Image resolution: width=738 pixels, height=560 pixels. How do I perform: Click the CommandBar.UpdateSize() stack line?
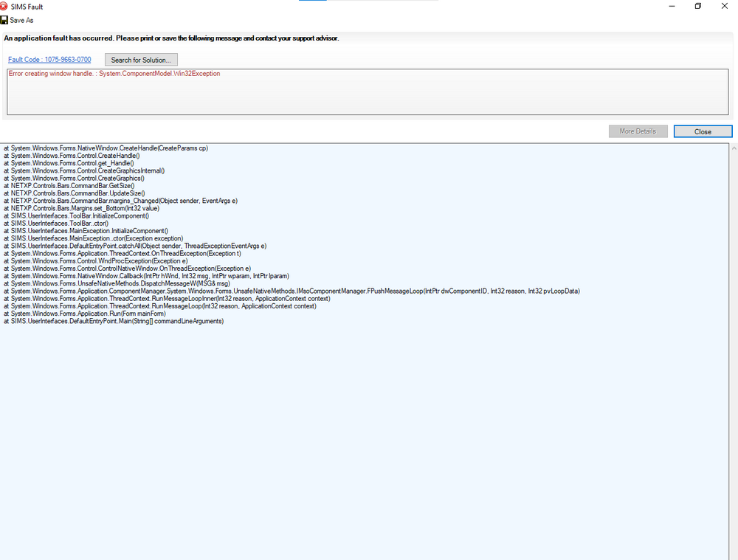tap(75, 193)
